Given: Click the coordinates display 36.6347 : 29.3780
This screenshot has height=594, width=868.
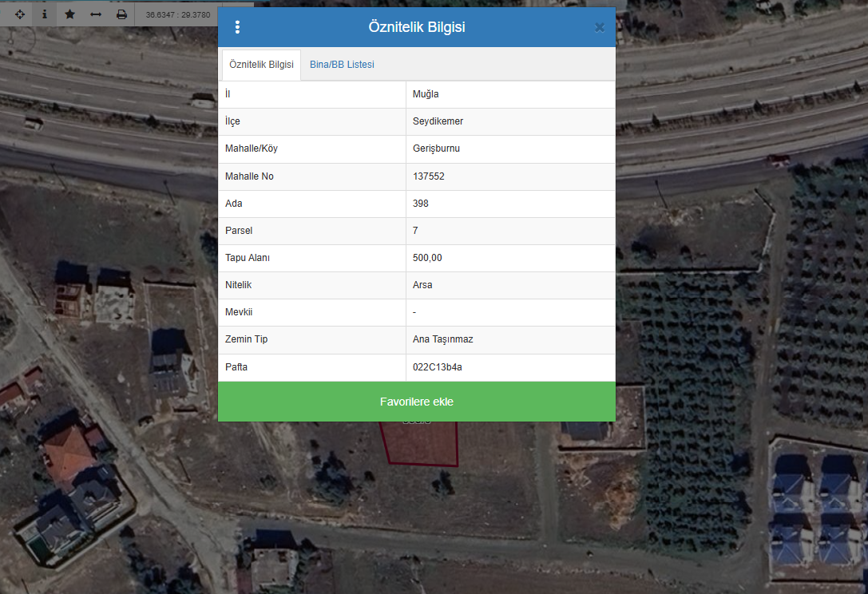Looking at the screenshot, I should (x=178, y=14).
